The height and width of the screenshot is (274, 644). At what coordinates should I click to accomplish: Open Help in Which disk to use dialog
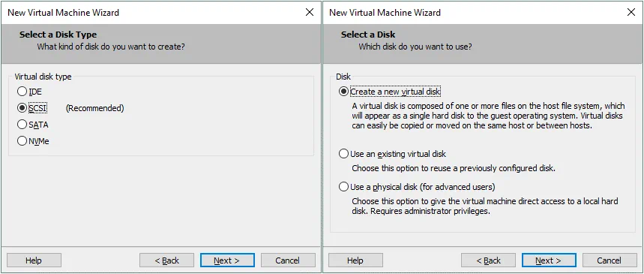coord(355,260)
